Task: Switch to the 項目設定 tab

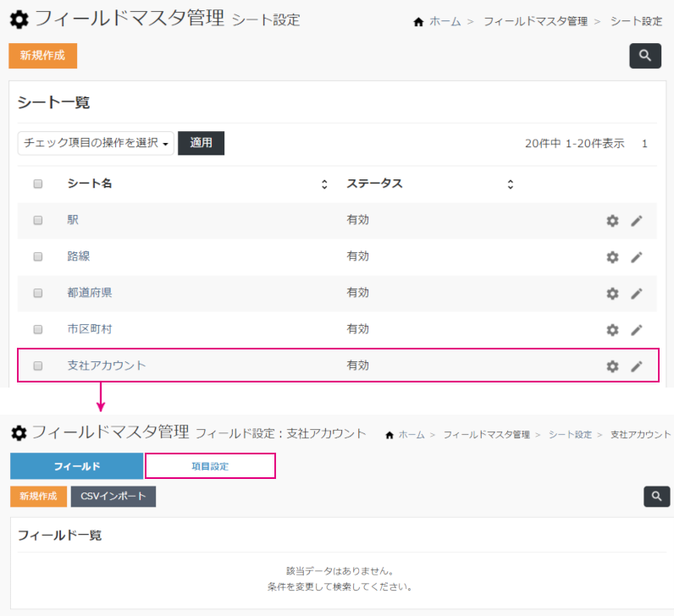Action: tap(210, 466)
